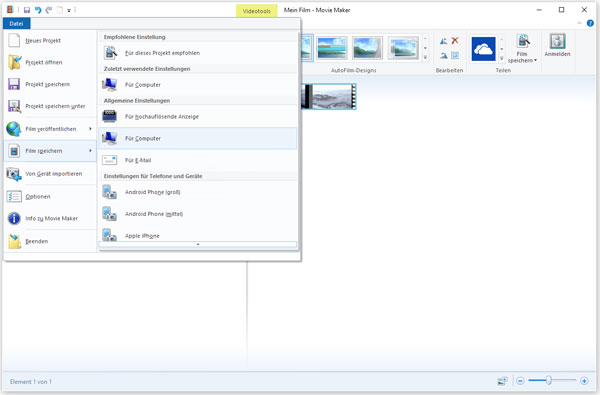Click highlighted Für Computer under Allgemeine Einstellungen
The height and width of the screenshot is (395, 600).
pyautogui.click(x=197, y=138)
